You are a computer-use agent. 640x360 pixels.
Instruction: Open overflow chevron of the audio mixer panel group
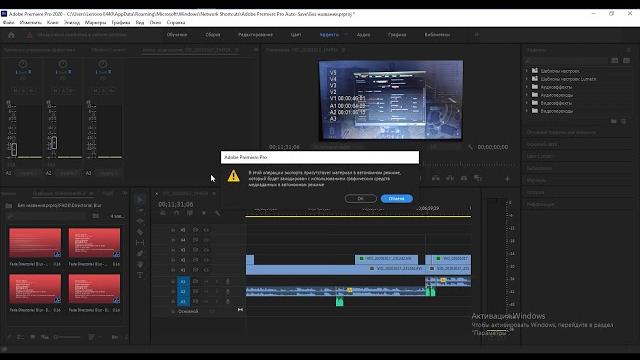pyautogui.click(x=256, y=50)
